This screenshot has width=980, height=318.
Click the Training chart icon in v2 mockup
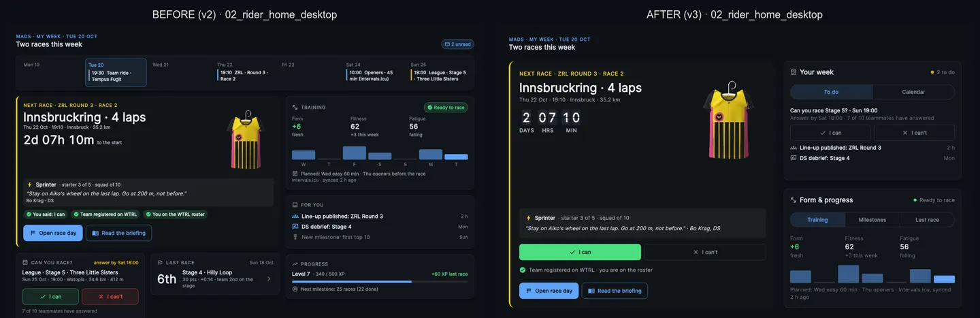click(x=295, y=108)
